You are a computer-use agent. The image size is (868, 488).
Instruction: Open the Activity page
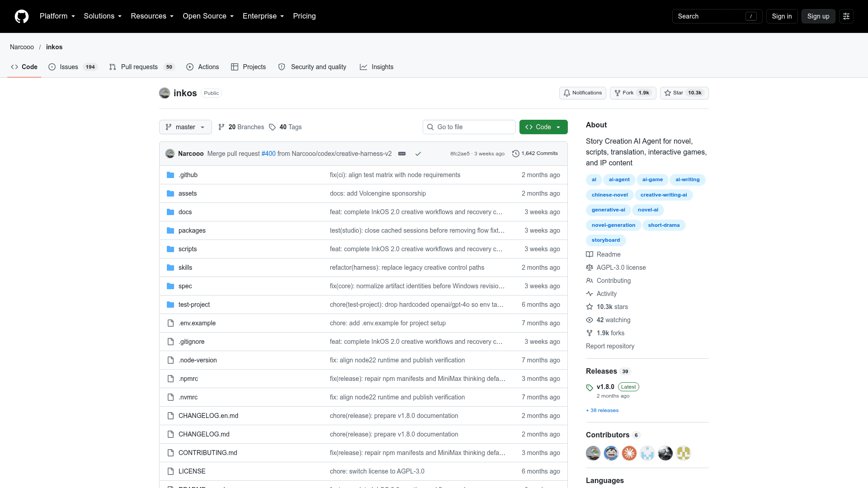tap(602, 294)
